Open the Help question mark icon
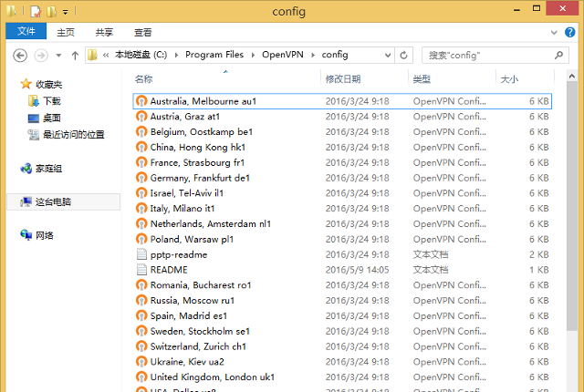Screen dimensions: 584x392 coord(569,32)
